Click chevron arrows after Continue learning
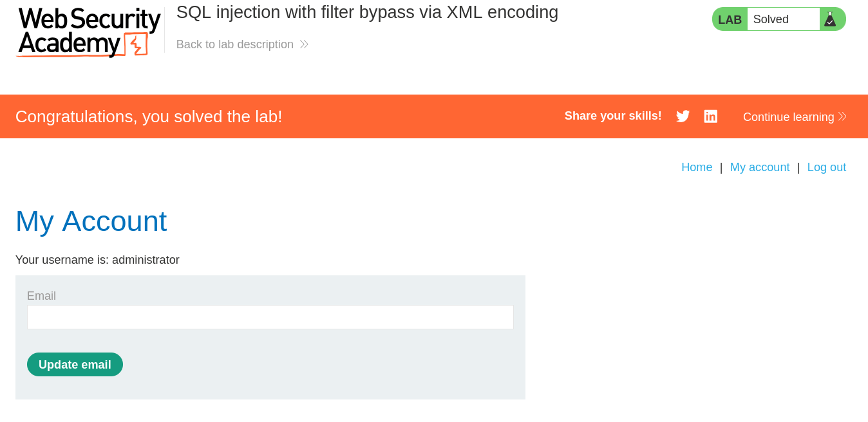Screen dimensions: 868x422 tap(842, 116)
